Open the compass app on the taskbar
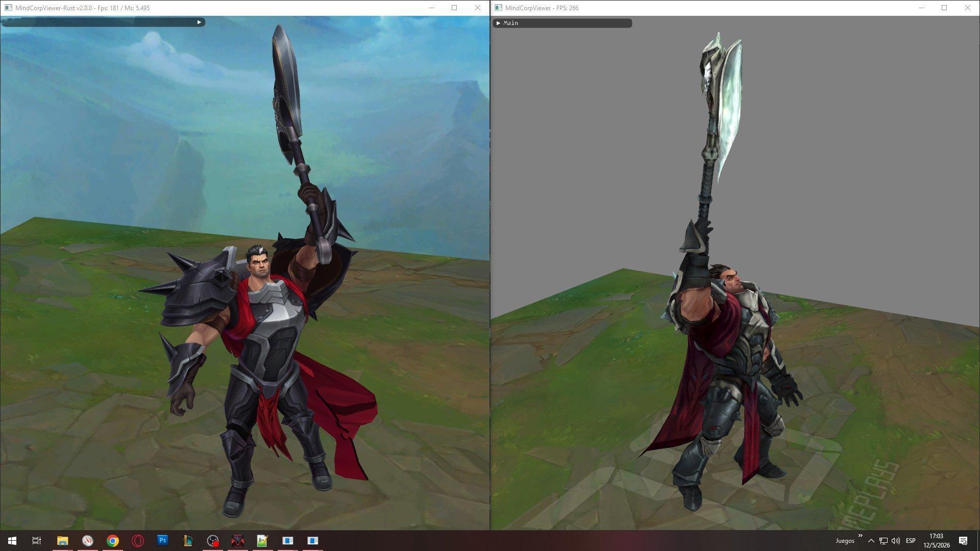The image size is (980, 551). (x=88, y=541)
